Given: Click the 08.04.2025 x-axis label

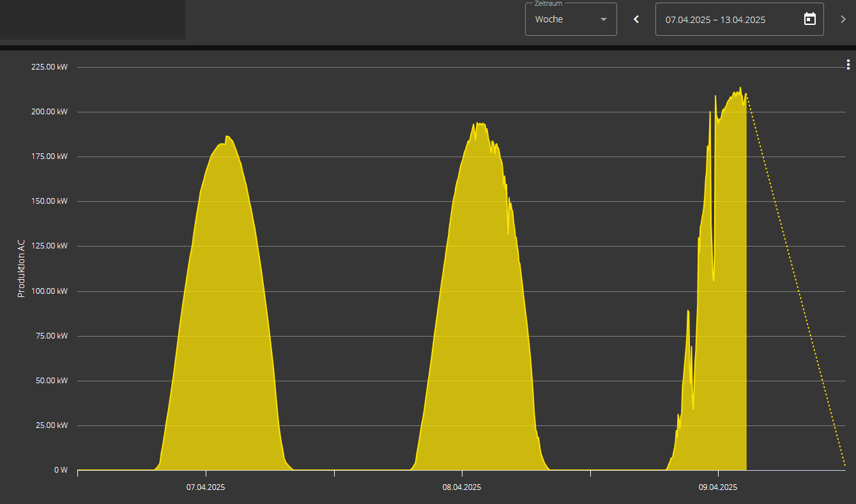Looking at the screenshot, I should tap(462, 487).
